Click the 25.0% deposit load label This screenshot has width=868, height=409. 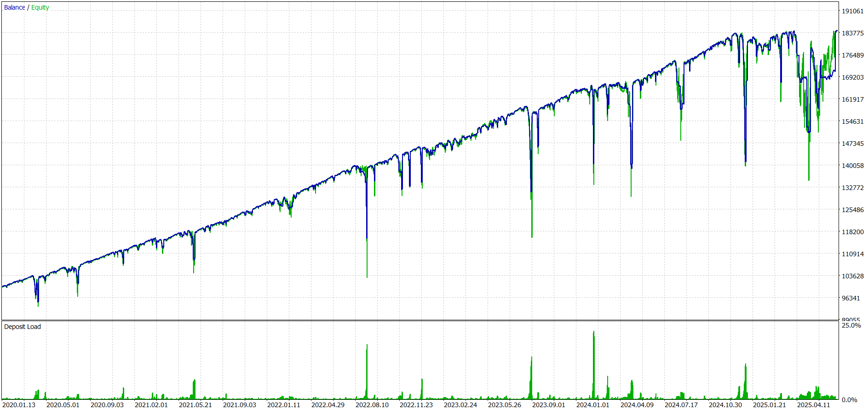tap(851, 325)
